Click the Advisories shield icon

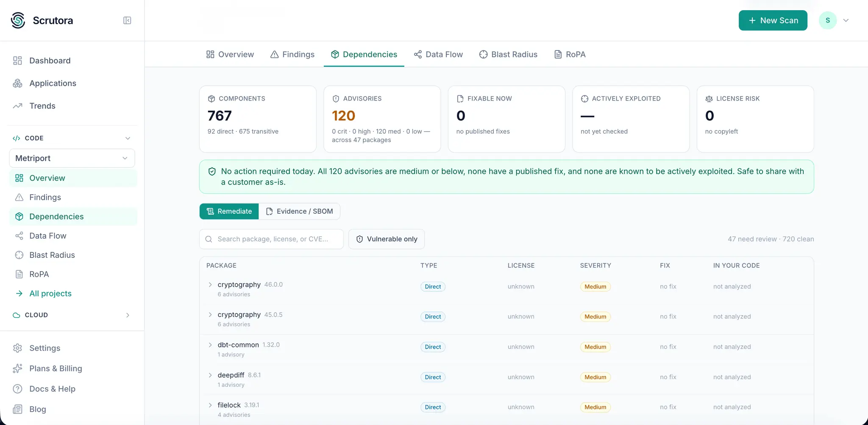click(x=336, y=99)
